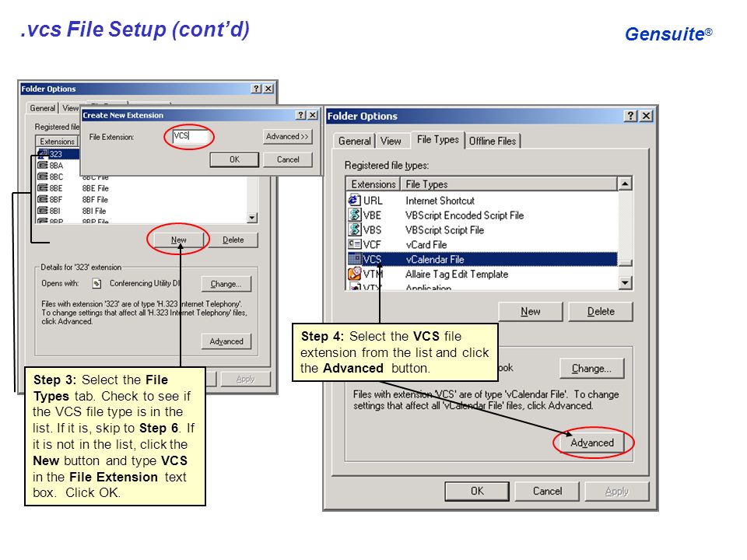Select VBScript Encoded Script File row

482,215
